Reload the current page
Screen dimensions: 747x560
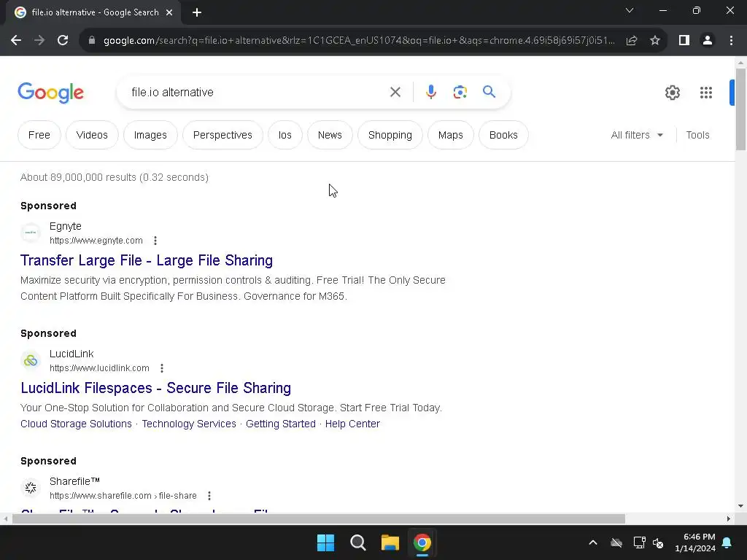[63, 41]
